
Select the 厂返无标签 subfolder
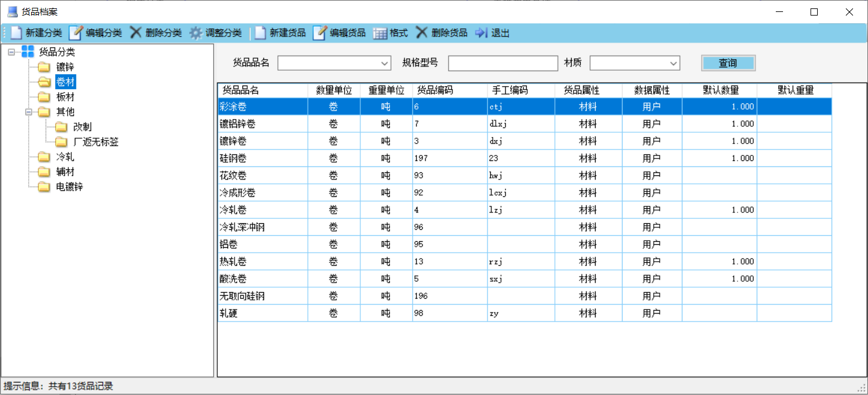click(x=96, y=142)
